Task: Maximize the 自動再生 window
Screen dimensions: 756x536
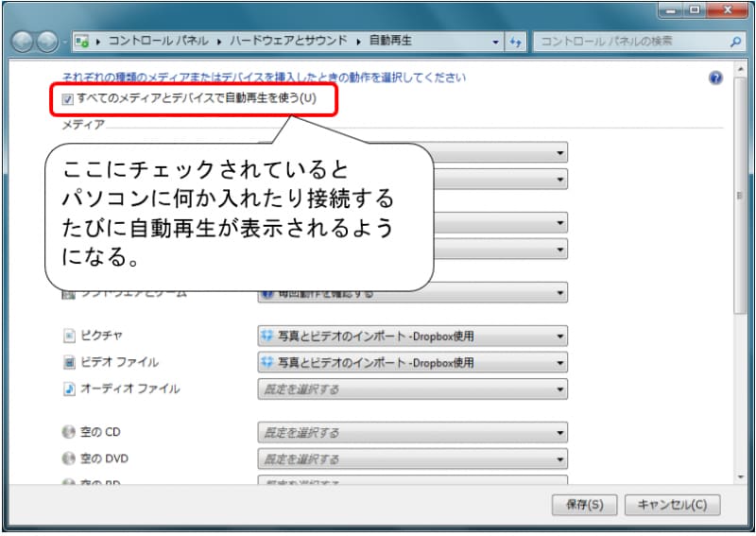Action: coord(695,10)
